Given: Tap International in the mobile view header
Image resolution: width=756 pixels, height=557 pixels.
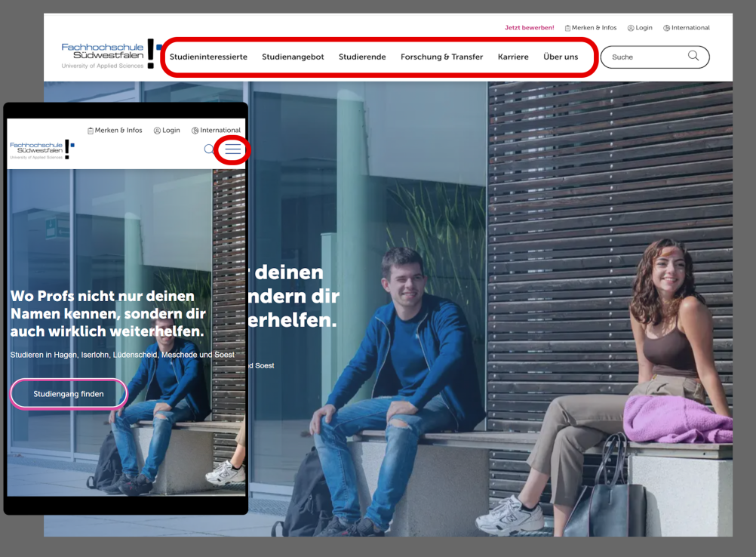Looking at the screenshot, I should click(x=216, y=131).
